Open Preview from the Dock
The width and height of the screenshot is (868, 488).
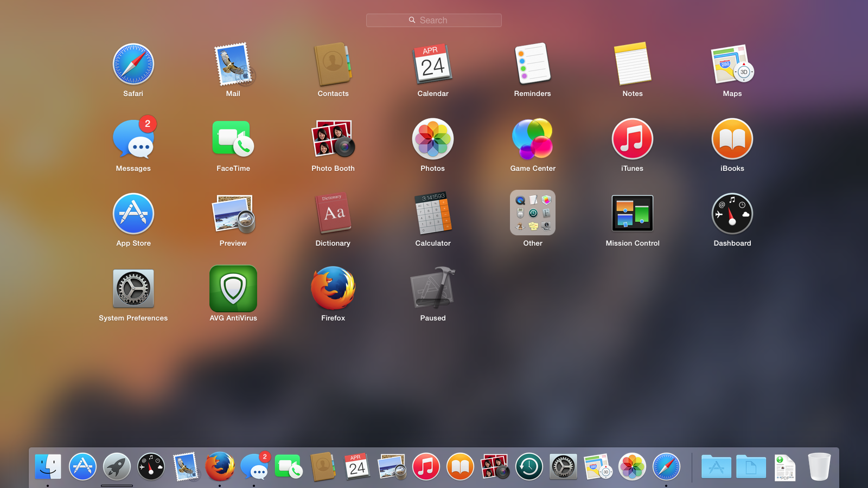click(x=392, y=467)
